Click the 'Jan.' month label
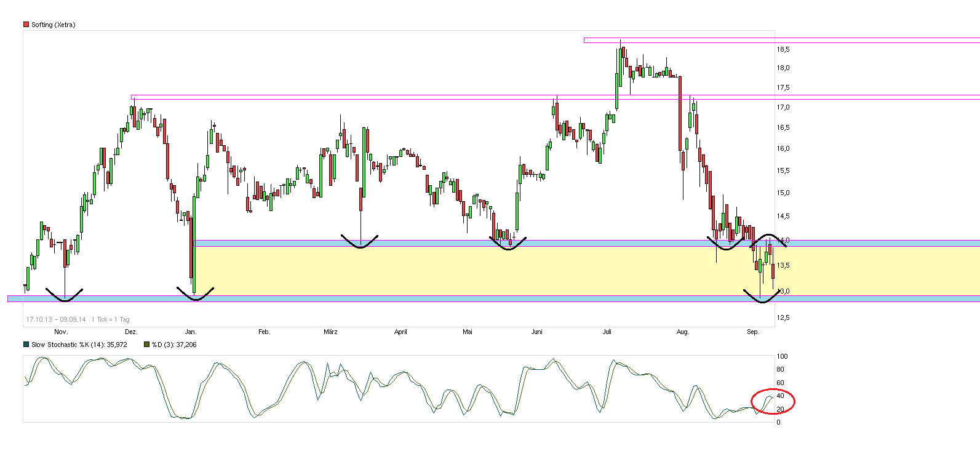This screenshot has height=451, width=980. (x=191, y=332)
